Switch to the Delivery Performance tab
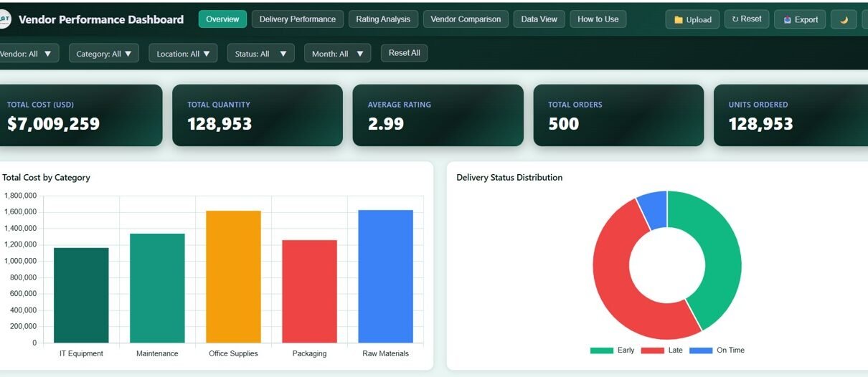Screen dimensions: 868x377 coord(297,19)
